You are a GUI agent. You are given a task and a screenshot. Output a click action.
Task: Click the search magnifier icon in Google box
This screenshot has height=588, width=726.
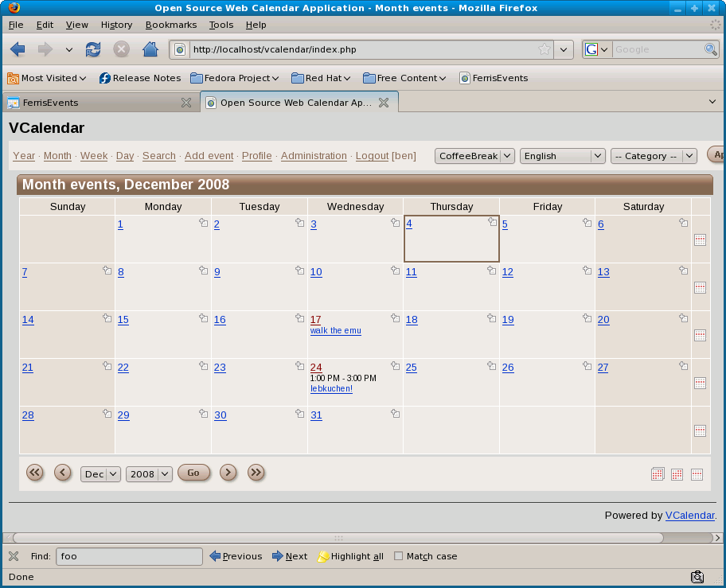(x=711, y=49)
